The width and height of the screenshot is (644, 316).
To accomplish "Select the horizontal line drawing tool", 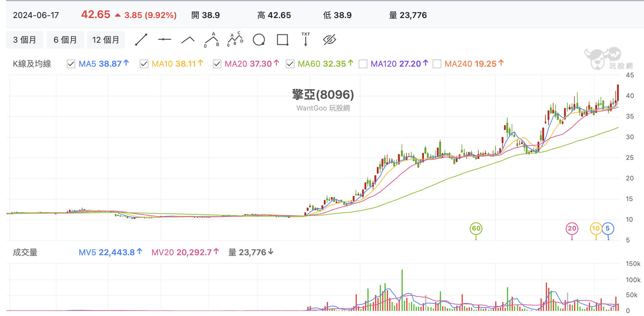I will coord(164,39).
